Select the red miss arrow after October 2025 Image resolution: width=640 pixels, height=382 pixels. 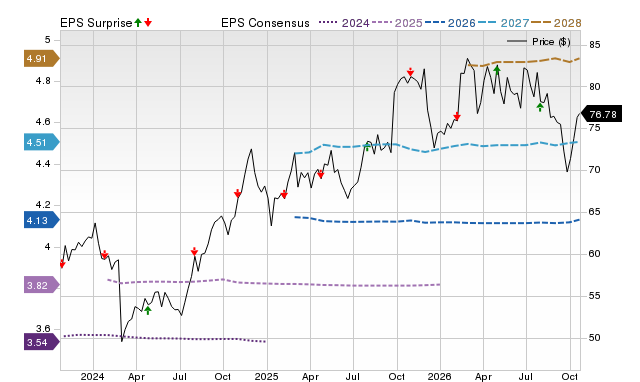(410, 72)
